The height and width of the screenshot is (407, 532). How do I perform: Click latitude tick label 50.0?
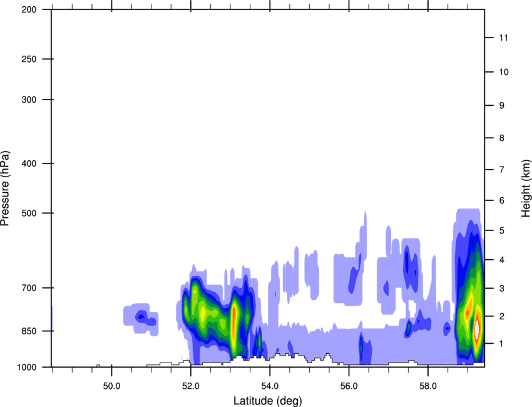(x=111, y=386)
